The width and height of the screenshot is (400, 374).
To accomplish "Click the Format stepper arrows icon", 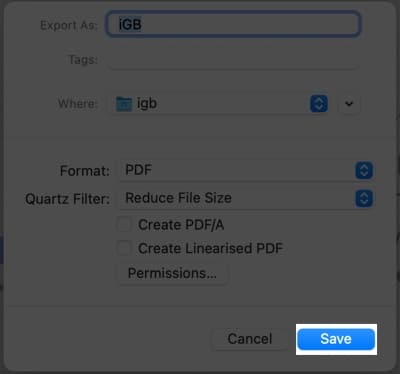I will [x=364, y=170].
